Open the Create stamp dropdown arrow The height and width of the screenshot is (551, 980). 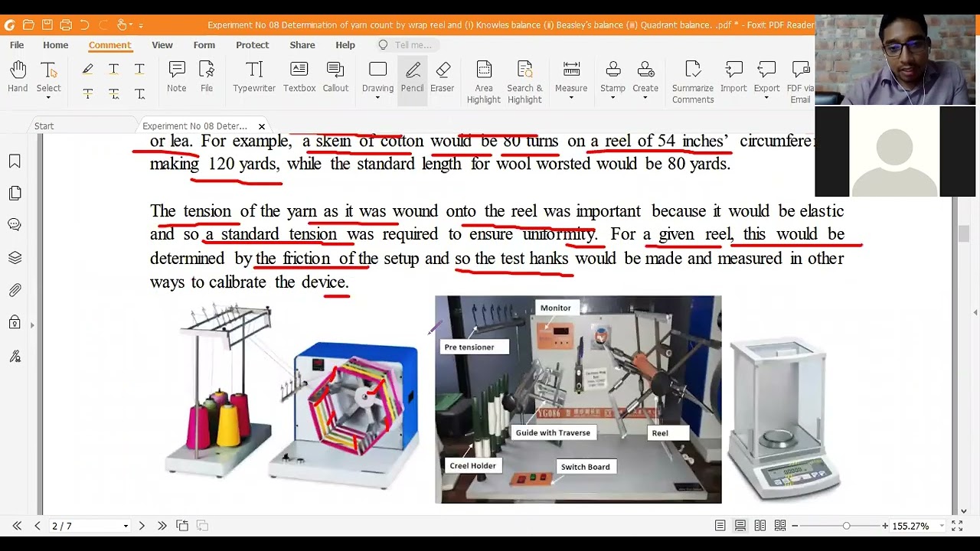tap(645, 98)
